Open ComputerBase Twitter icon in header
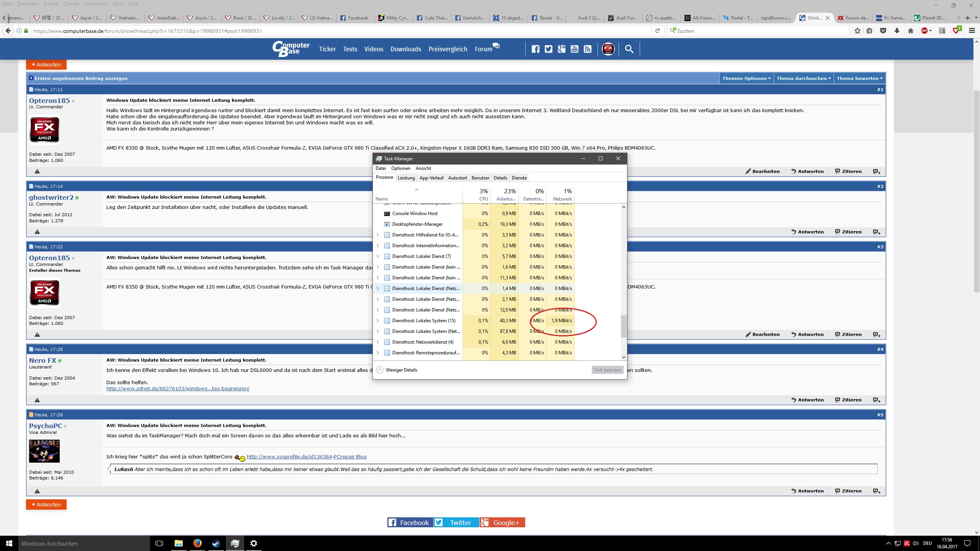Viewport: 980px width, 551px height. (x=549, y=49)
